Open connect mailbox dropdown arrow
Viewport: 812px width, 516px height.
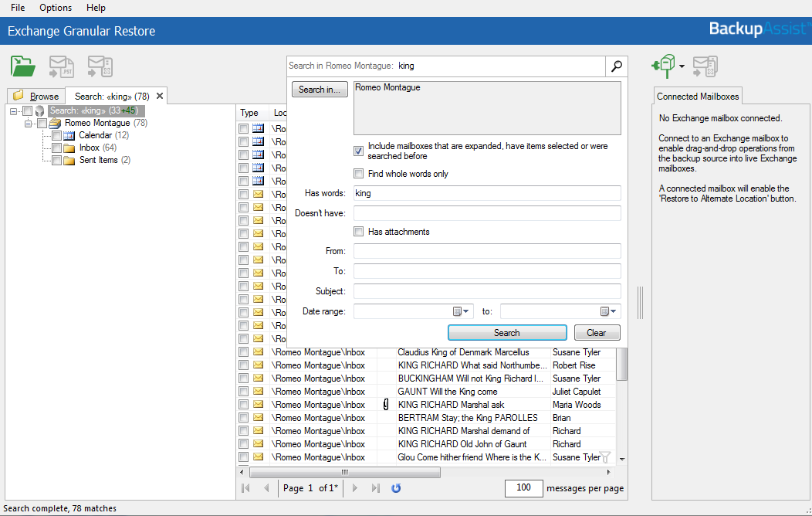[x=682, y=66]
